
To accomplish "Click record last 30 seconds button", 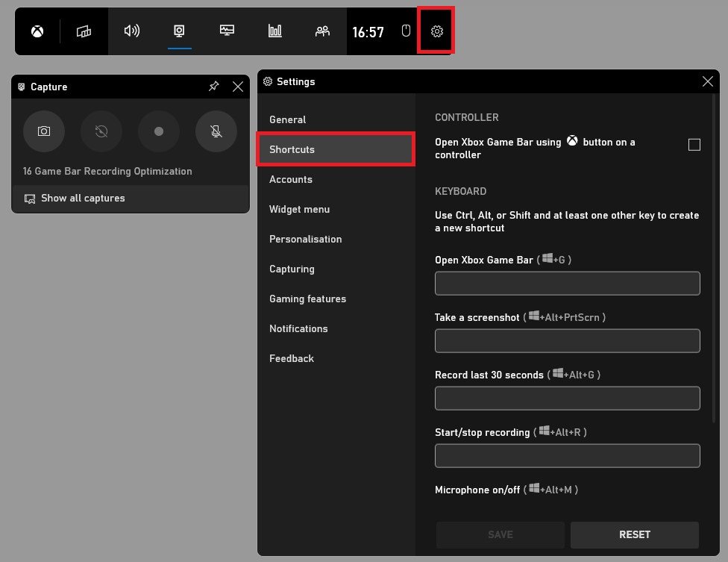I will (101, 131).
